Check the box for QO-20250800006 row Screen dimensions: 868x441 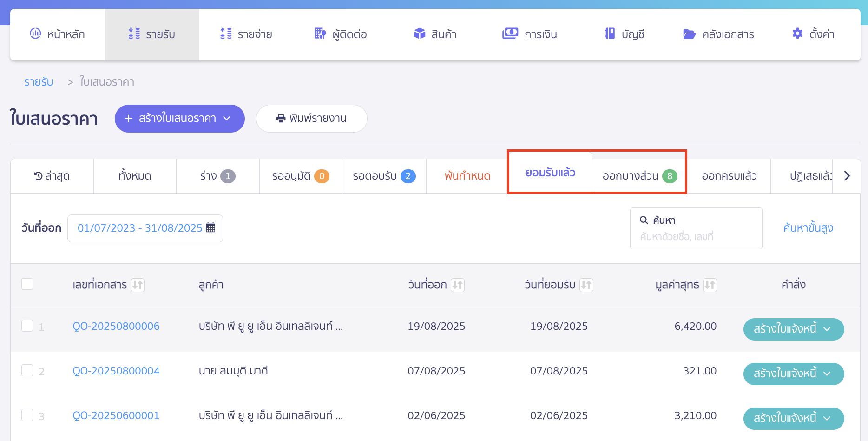coord(27,326)
